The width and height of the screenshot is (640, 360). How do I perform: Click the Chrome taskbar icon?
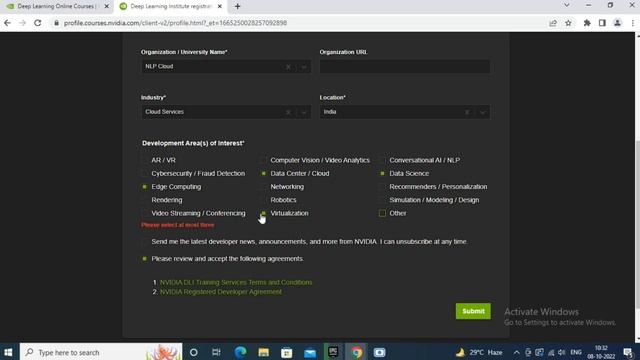pyautogui.click(x=356, y=352)
